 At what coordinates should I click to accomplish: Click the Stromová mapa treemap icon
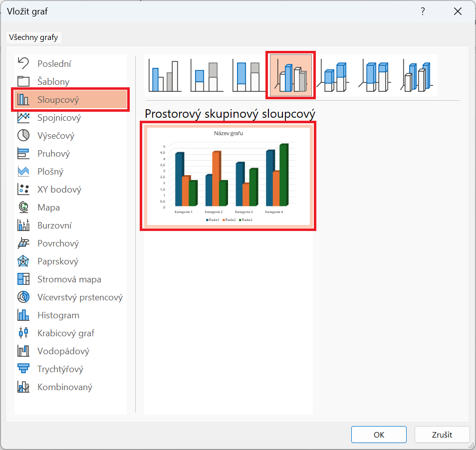pos(23,279)
